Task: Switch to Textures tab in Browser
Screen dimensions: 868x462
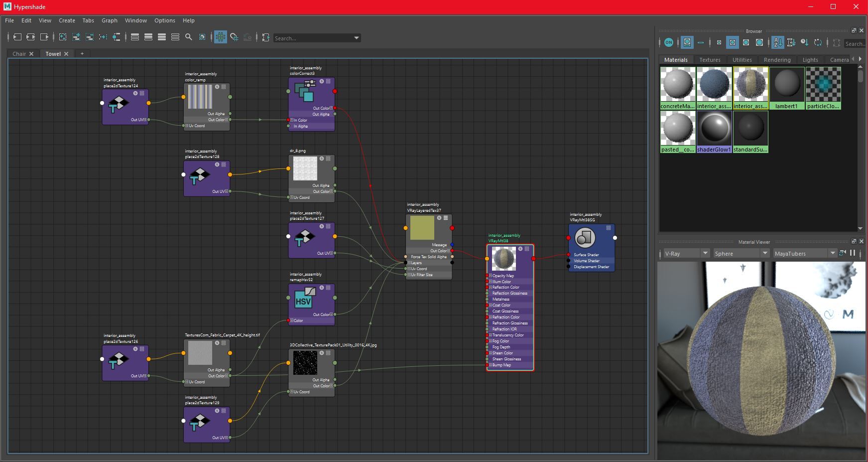Action: [710, 60]
